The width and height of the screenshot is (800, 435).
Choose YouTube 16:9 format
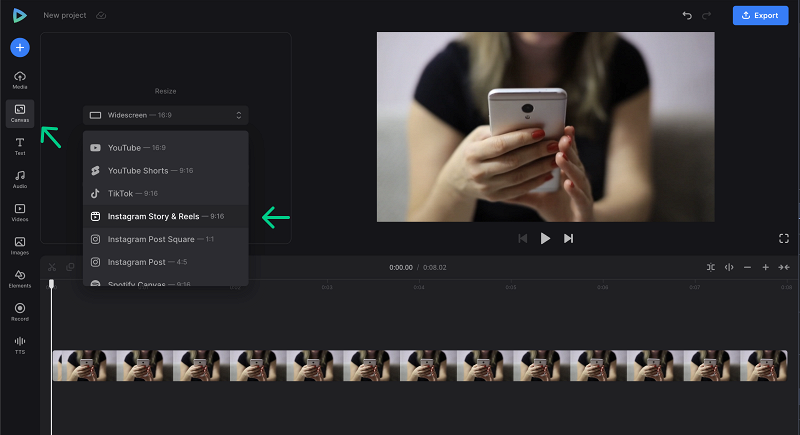click(166, 148)
